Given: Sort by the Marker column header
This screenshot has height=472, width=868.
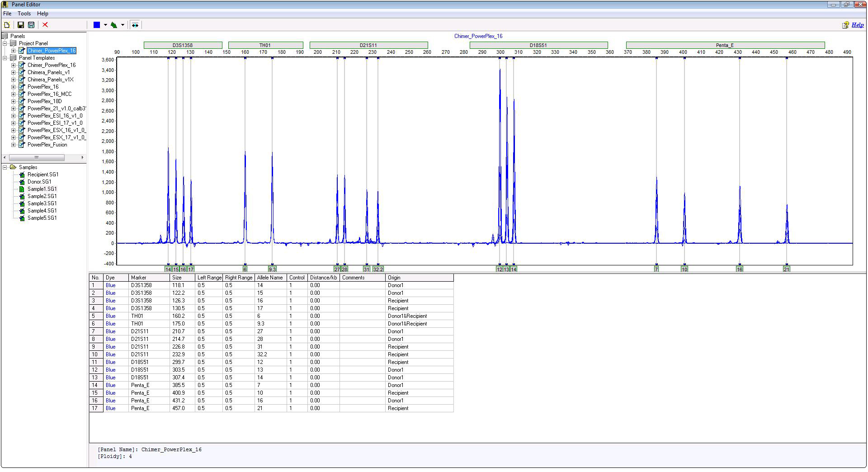Looking at the screenshot, I should click(149, 278).
